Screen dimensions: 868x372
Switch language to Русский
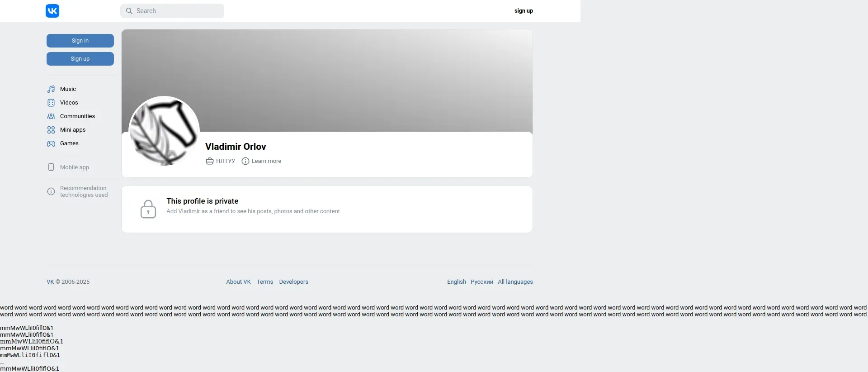click(x=482, y=282)
